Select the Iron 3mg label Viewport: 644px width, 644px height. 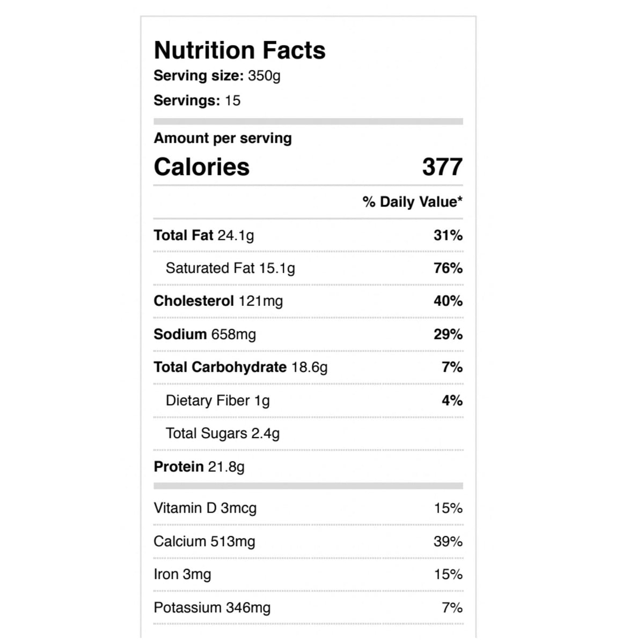click(x=182, y=574)
